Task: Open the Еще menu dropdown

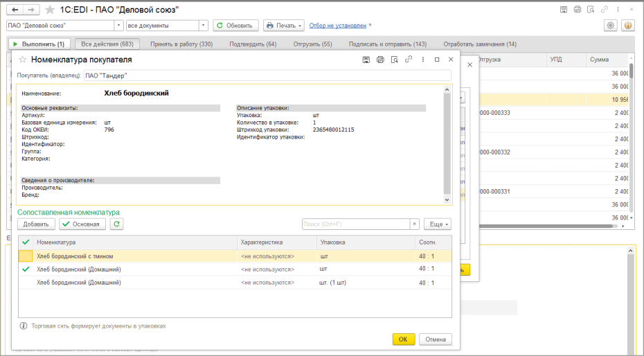Action: click(438, 224)
